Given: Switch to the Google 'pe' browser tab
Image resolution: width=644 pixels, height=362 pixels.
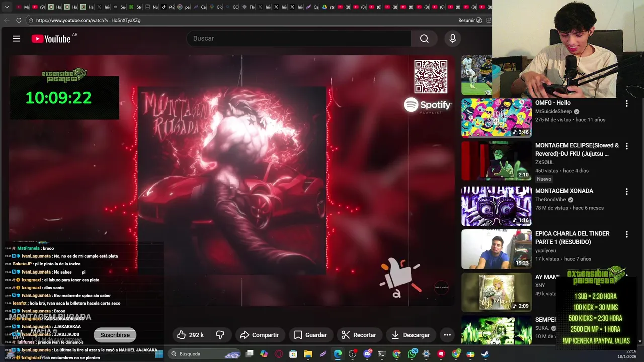Looking at the screenshot, I should (184, 7).
